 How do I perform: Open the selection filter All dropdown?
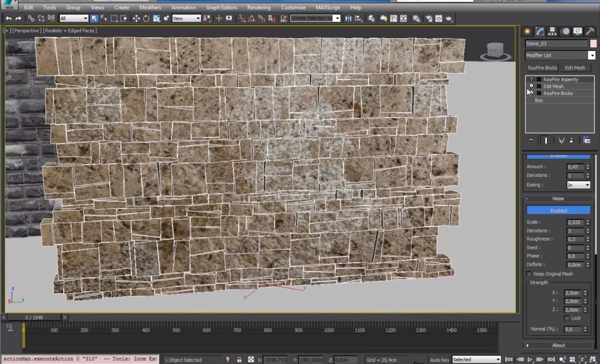click(73, 18)
